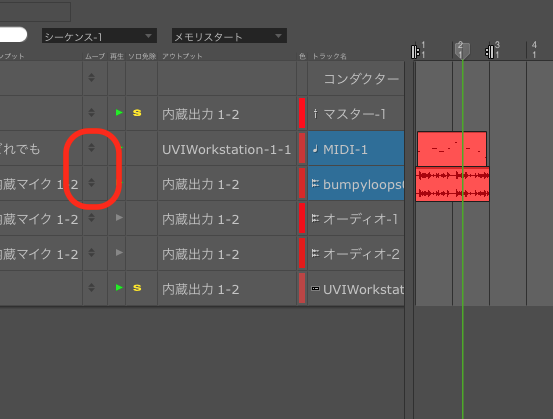The height and width of the screenshot is (419, 553).
Task: Click master fader icon on マスター-1
Action: click(315, 113)
